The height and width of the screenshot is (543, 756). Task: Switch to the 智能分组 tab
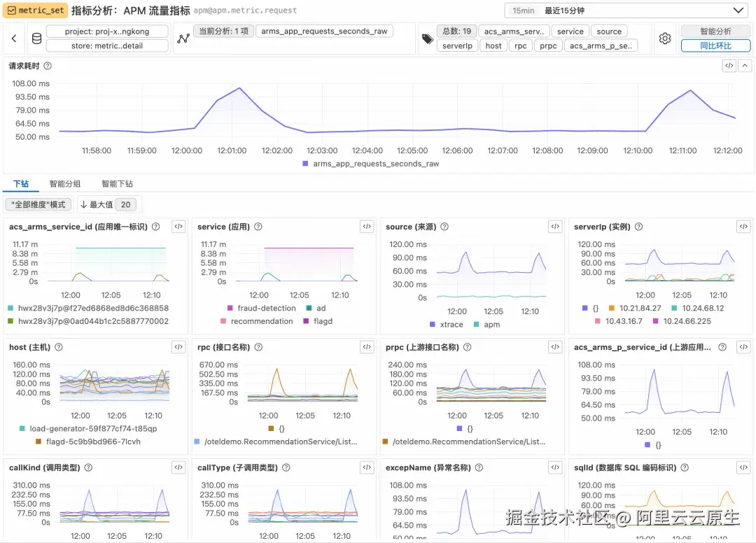(64, 183)
